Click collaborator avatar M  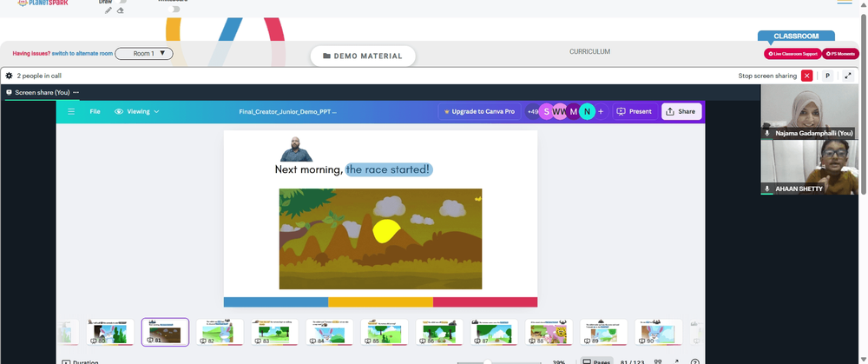pyautogui.click(x=574, y=111)
